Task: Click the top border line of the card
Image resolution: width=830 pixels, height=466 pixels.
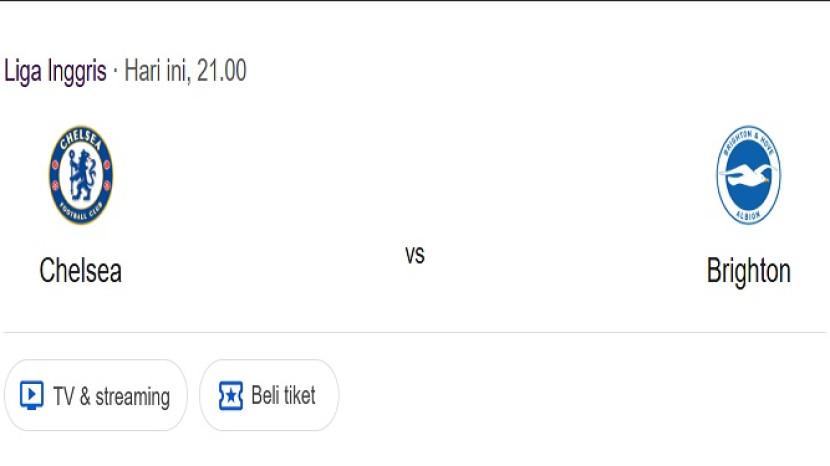Action: (x=415, y=1)
